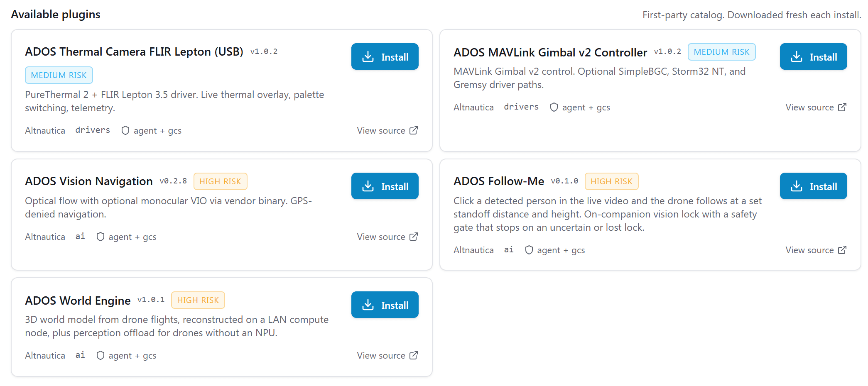Click HIGH RISK badge on World Engine
The height and width of the screenshot is (386, 868).
[x=198, y=300]
